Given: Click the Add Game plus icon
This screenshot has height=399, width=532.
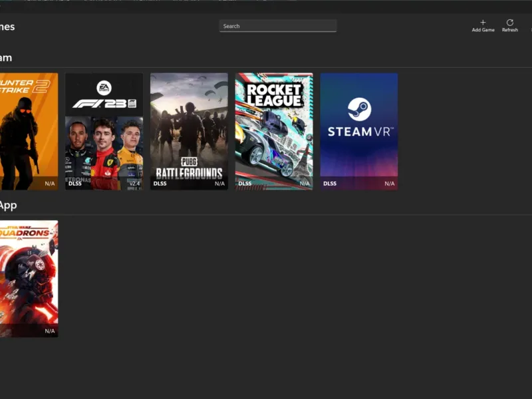Looking at the screenshot, I should pyautogui.click(x=483, y=23).
